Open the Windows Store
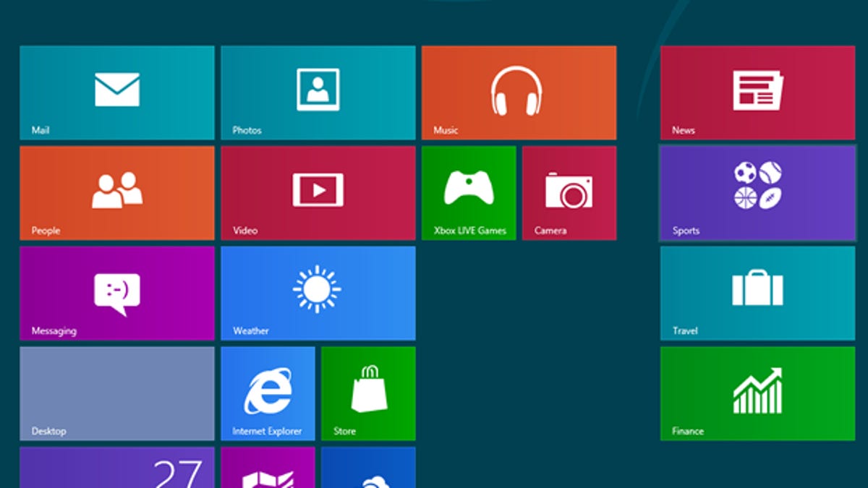Viewport: 868px width, 488px height. (x=368, y=394)
